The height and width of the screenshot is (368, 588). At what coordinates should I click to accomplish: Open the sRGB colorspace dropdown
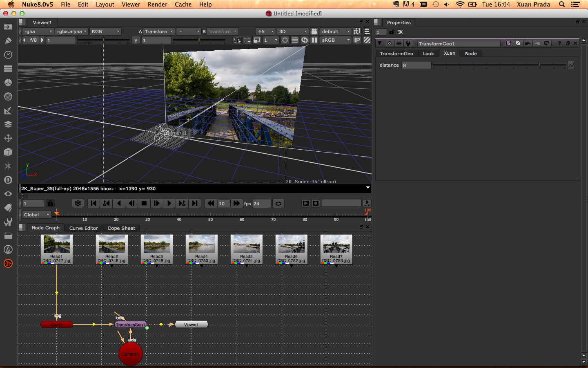tap(336, 40)
